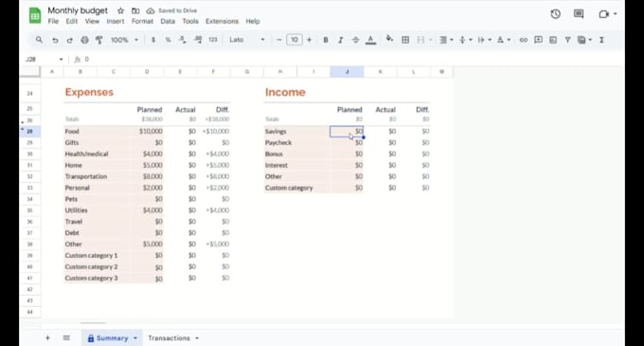Apply percent format icon

[168, 40]
